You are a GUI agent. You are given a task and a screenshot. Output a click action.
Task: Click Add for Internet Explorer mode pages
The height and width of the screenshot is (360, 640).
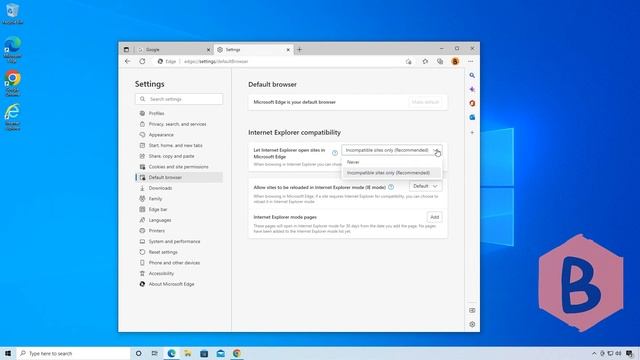pyautogui.click(x=434, y=217)
